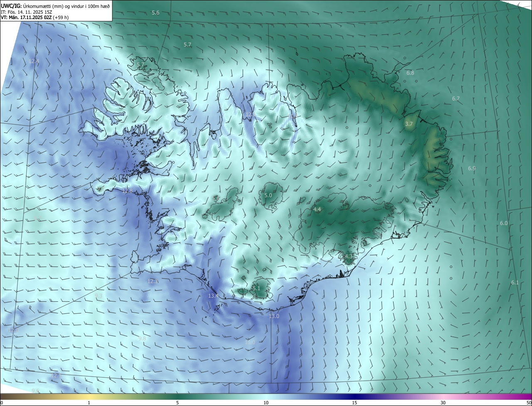The width and height of the screenshot is (532, 406).
Task: Click the 6.7 value label
Action: (456, 98)
